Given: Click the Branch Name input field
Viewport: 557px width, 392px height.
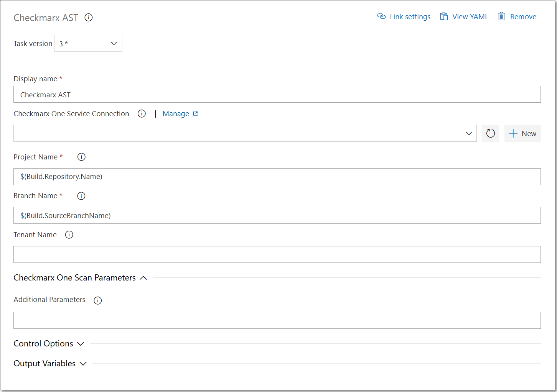Looking at the screenshot, I should coord(277,215).
